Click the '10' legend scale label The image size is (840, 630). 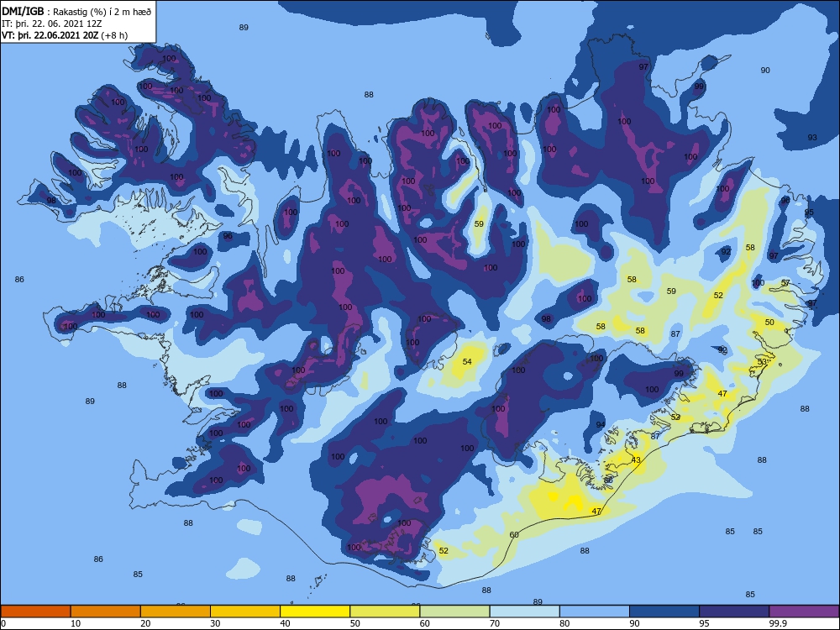point(75,623)
